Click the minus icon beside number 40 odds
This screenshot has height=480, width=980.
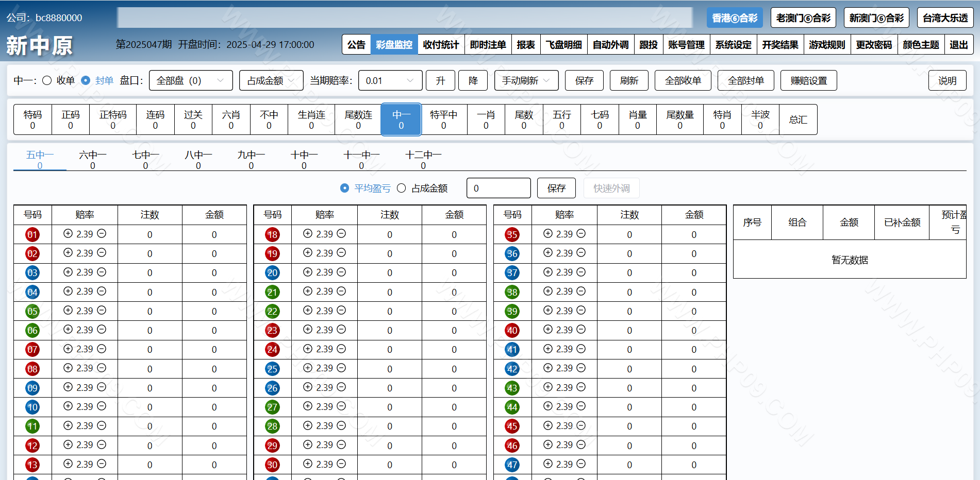[581, 330]
